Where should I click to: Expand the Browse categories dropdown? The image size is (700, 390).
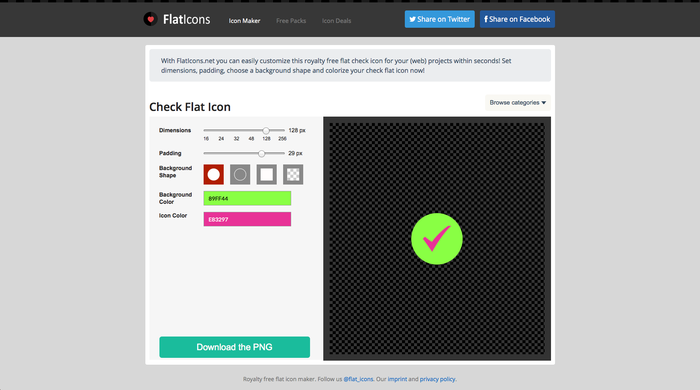point(517,103)
